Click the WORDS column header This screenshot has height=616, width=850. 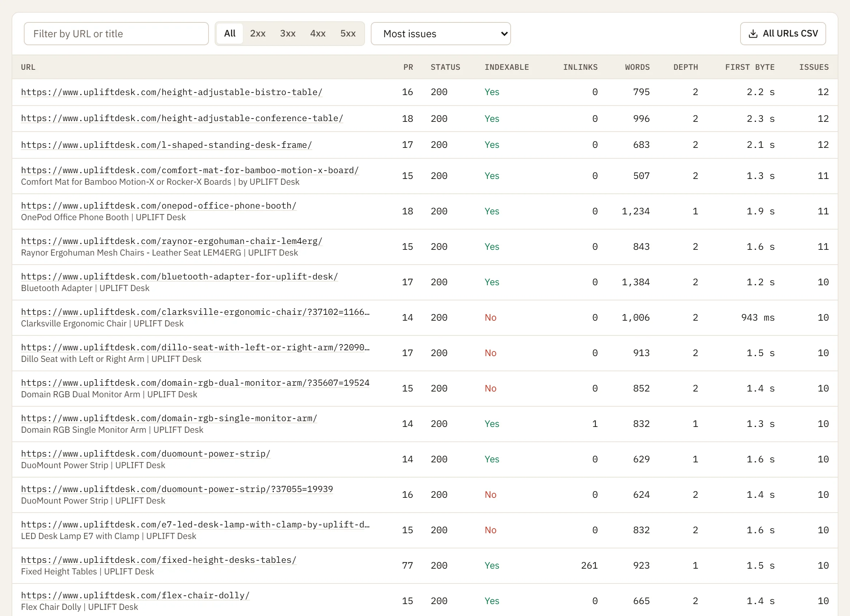[637, 67]
